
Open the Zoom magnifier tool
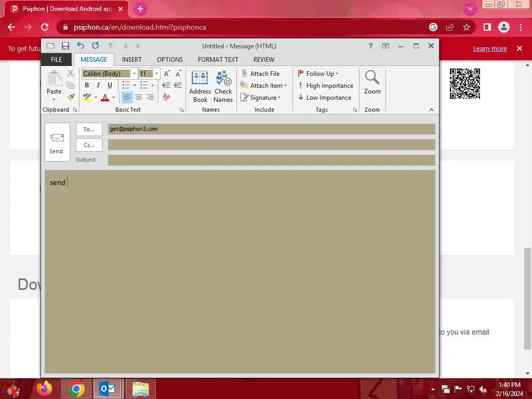(372, 83)
